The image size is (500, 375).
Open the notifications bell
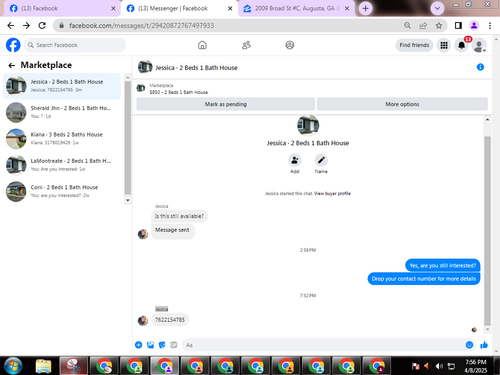pyautogui.click(x=461, y=45)
